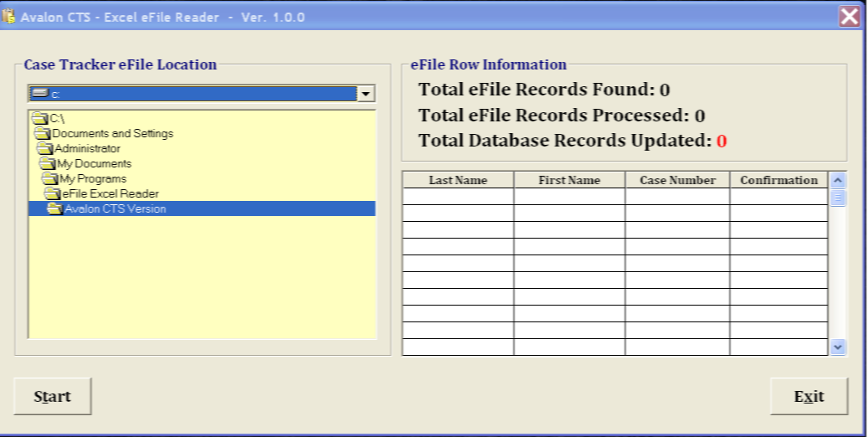Close the Avalon CTS window
The image size is (868, 437).
click(850, 17)
